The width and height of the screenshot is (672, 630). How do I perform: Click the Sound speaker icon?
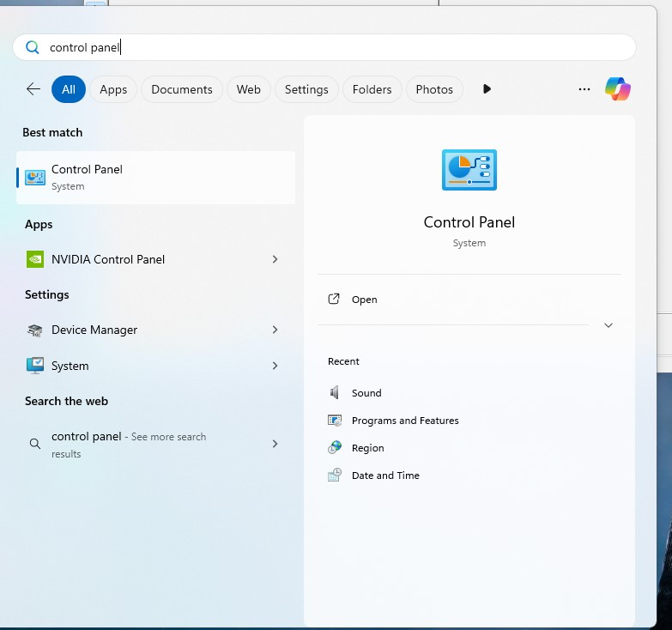[335, 392]
